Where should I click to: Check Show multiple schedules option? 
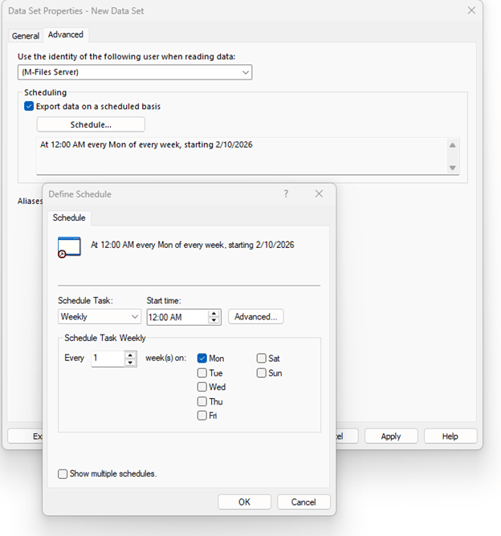point(63,474)
